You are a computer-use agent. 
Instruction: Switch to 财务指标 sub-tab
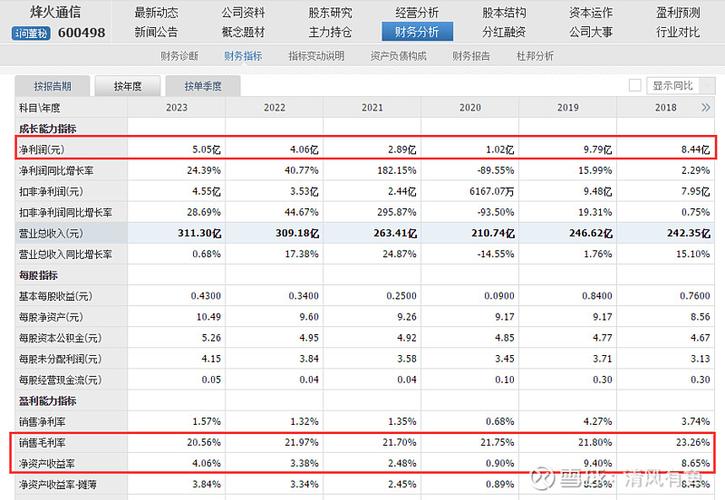click(x=243, y=56)
